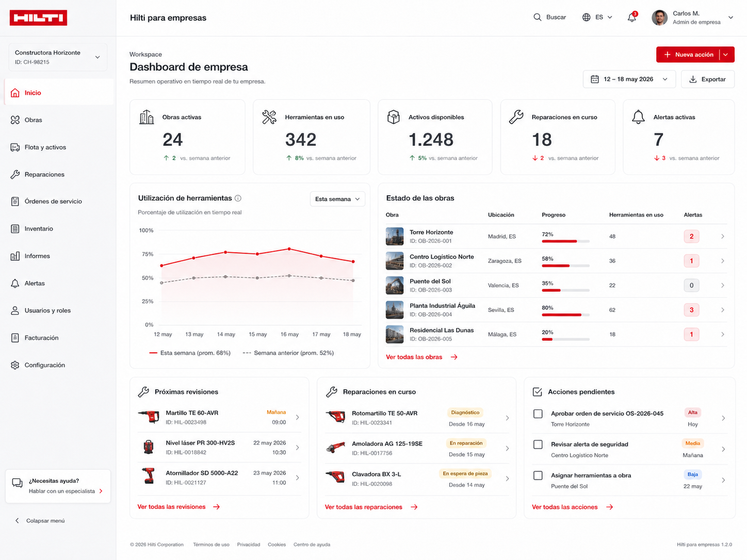Click the Privacidad footer link

coord(249,545)
